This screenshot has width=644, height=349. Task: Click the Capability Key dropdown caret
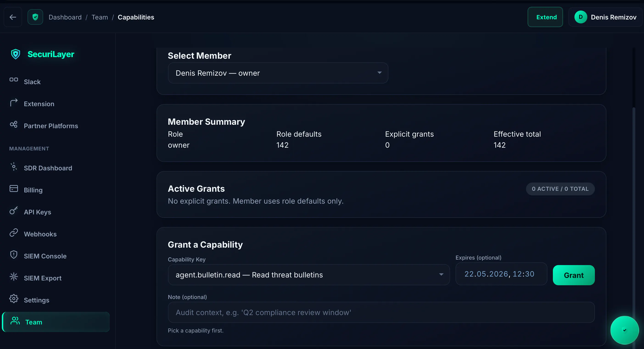pyautogui.click(x=441, y=274)
